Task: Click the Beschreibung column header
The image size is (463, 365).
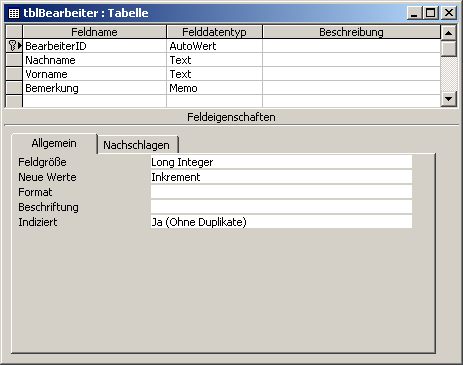Action: pos(351,32)
